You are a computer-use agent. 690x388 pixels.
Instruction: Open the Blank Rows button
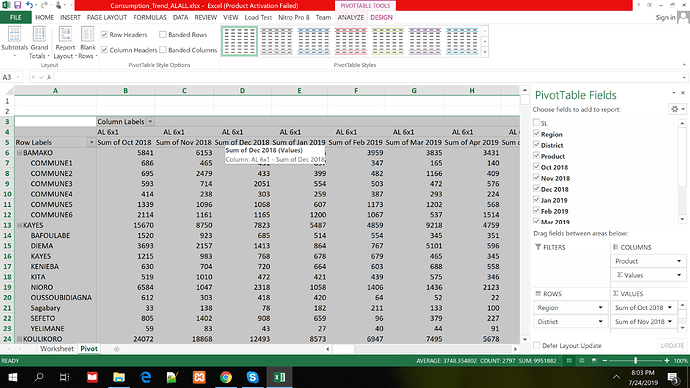coord(88,42)
